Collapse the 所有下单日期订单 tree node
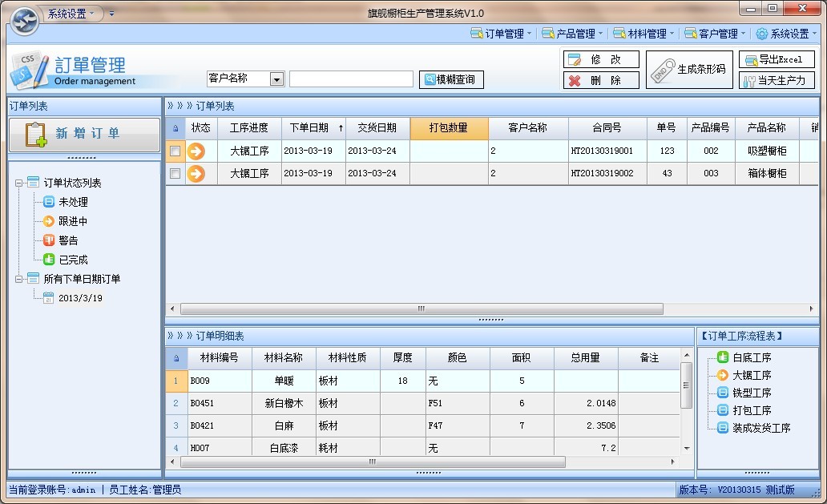The image size is (827, 504). tap(18, 279)
